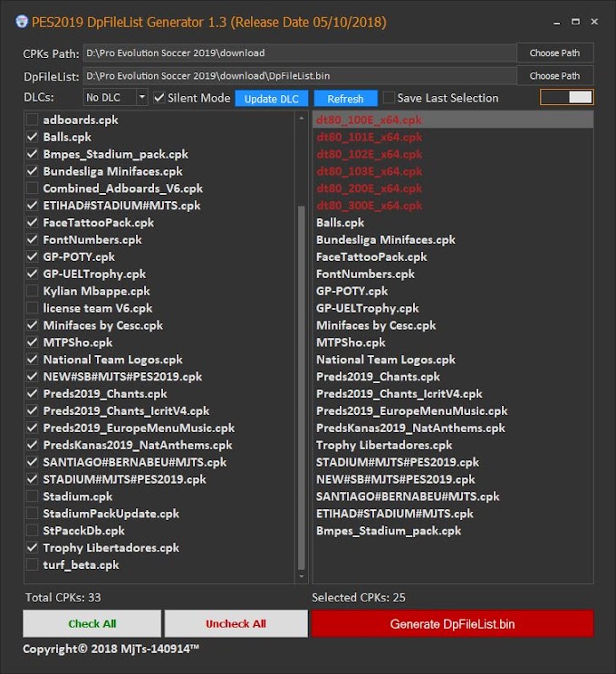
Task: Select PredsKanas2019_NatAnthems.cpk in the selected list
Action: pos(453,428)
